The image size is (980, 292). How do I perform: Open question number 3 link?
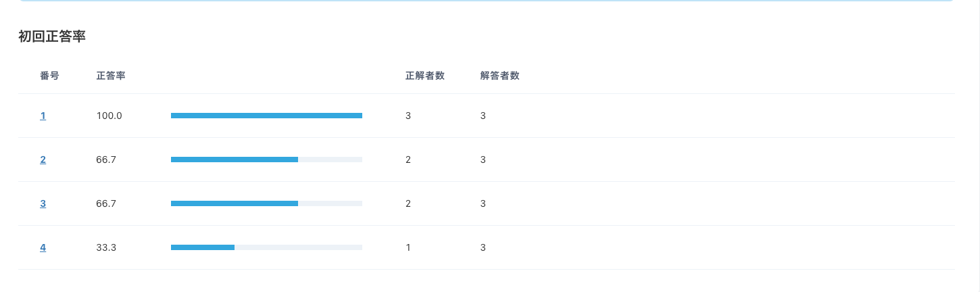click(43, 203)
